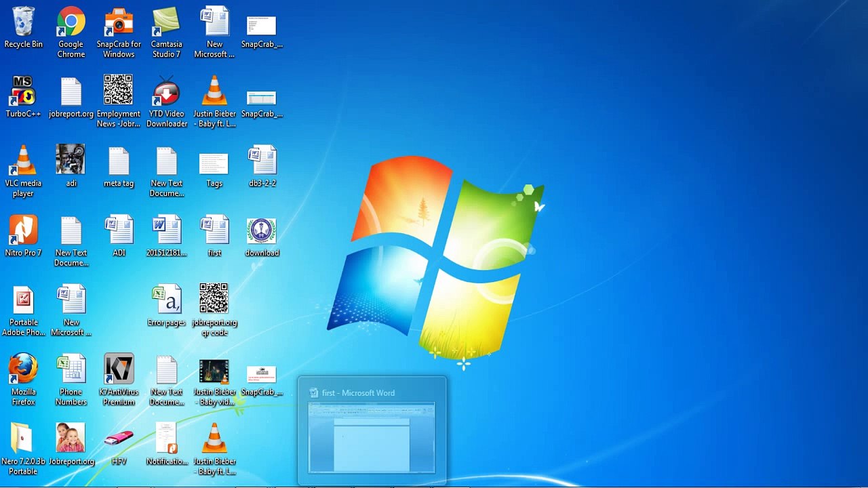Select the SnapCrab for Windows shortcut
The image size is (868, 488).
(119, 33)
